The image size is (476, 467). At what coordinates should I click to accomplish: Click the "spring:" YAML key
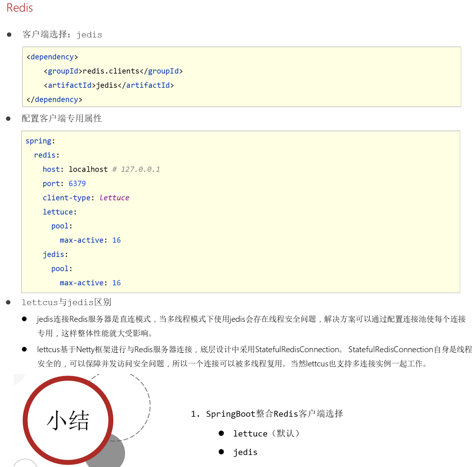[40, 141]
